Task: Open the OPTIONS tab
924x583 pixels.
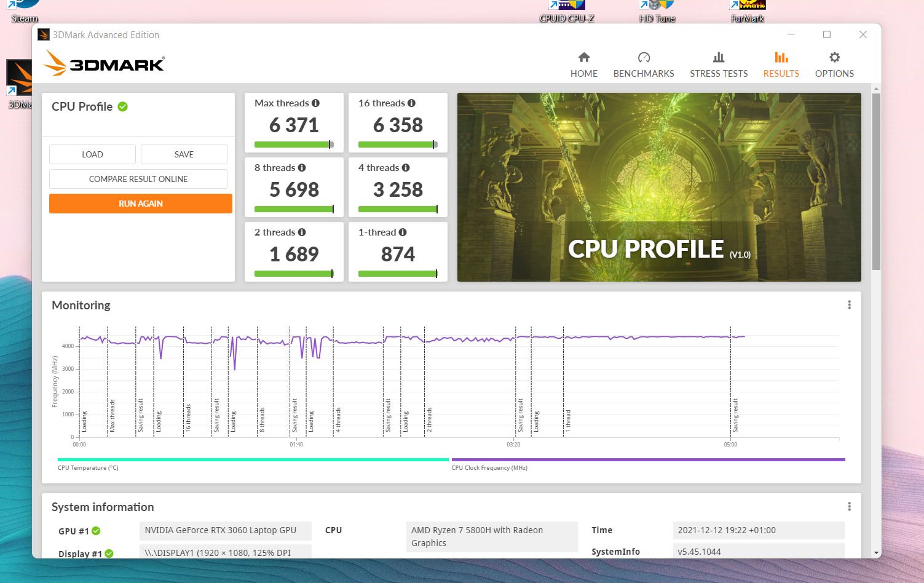Action: (x=834, y=65)
